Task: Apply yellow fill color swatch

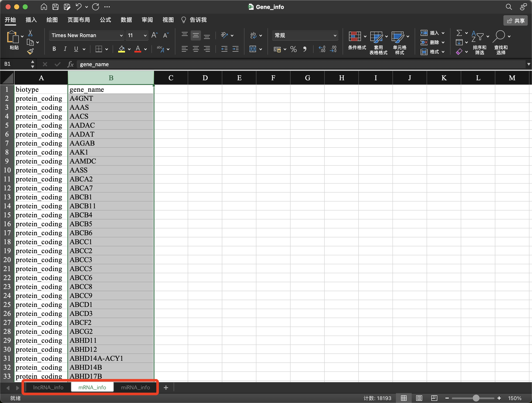Action: pos(121,49)
